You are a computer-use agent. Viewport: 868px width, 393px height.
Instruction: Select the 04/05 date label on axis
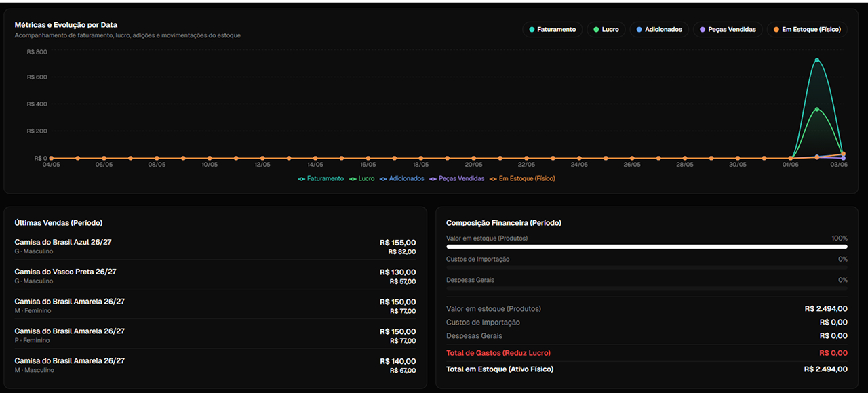point(51,165)
